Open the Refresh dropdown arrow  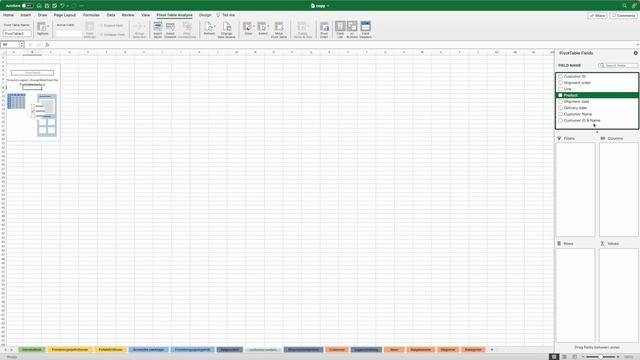pyautogui.click(x=215, y=26)
